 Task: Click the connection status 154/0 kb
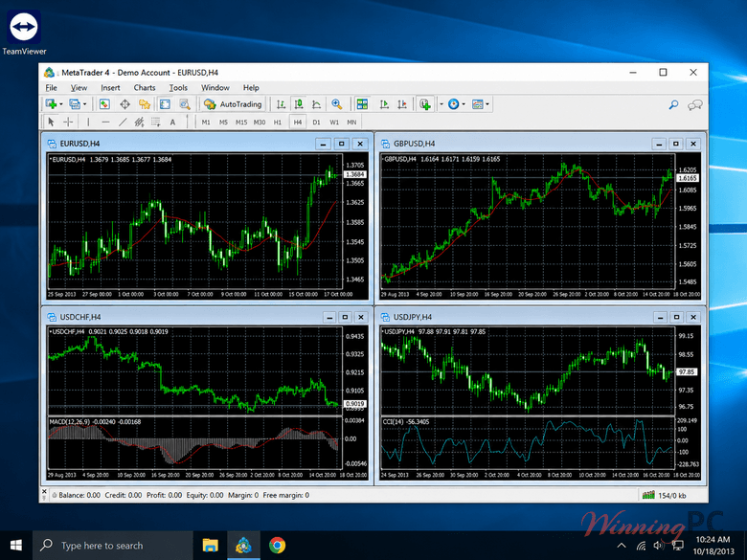[665, 495]
